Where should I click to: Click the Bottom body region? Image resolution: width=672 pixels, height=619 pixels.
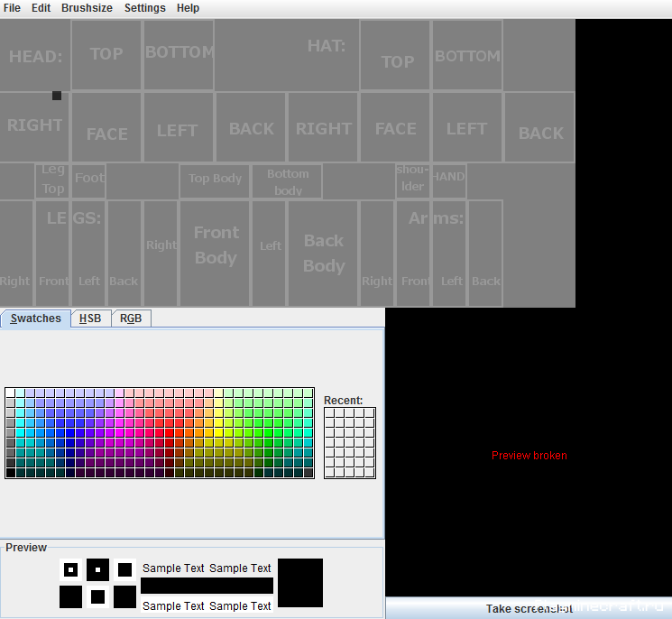(x=287, y=180)
